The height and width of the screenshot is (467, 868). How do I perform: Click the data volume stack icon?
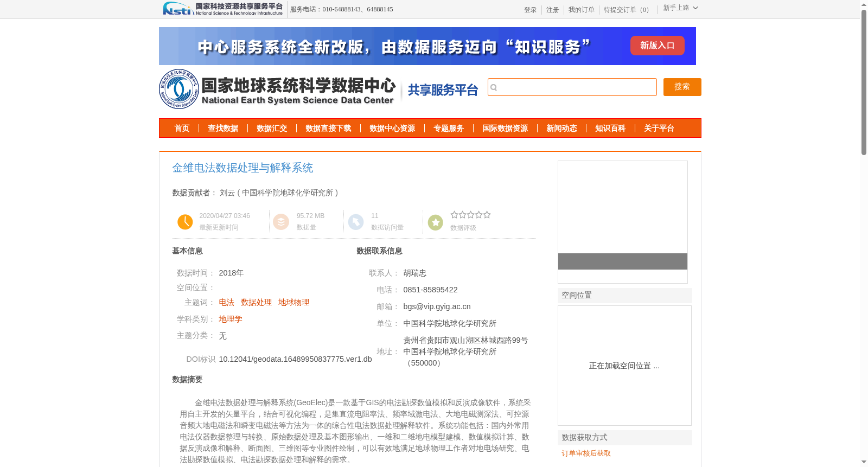click(x=281, y=222)
